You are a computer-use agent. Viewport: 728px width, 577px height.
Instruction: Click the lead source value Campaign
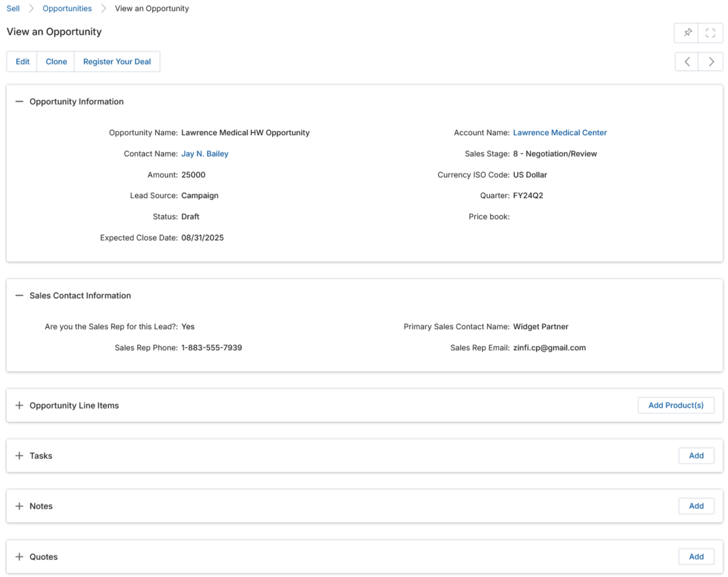(199, 195)
